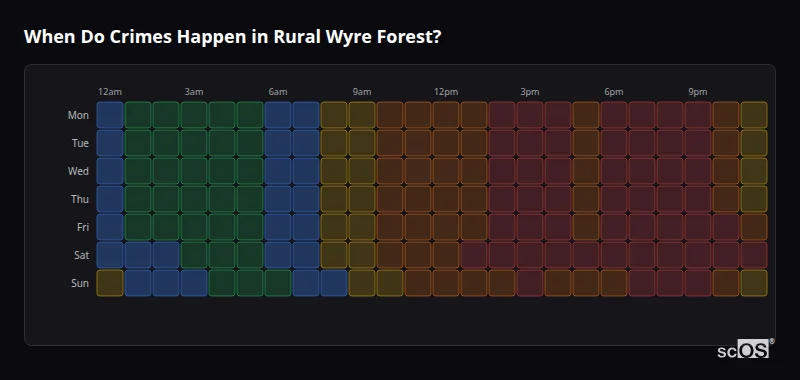The width and height of the screenshot is (800, 380).
Task: Click the Saturday 12am blue cell
Action: pyautogui.click(x=110, y=255)
